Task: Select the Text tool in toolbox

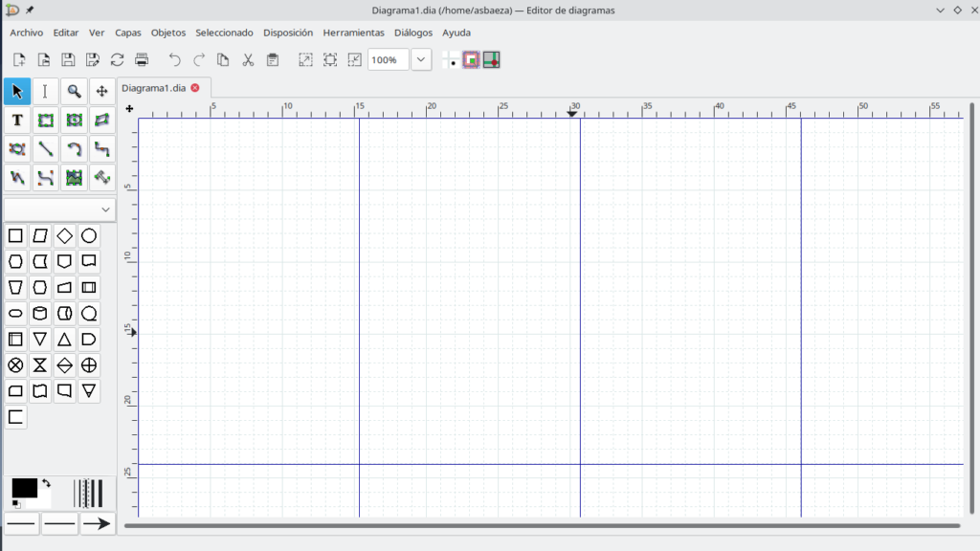Action: (17, 121)
